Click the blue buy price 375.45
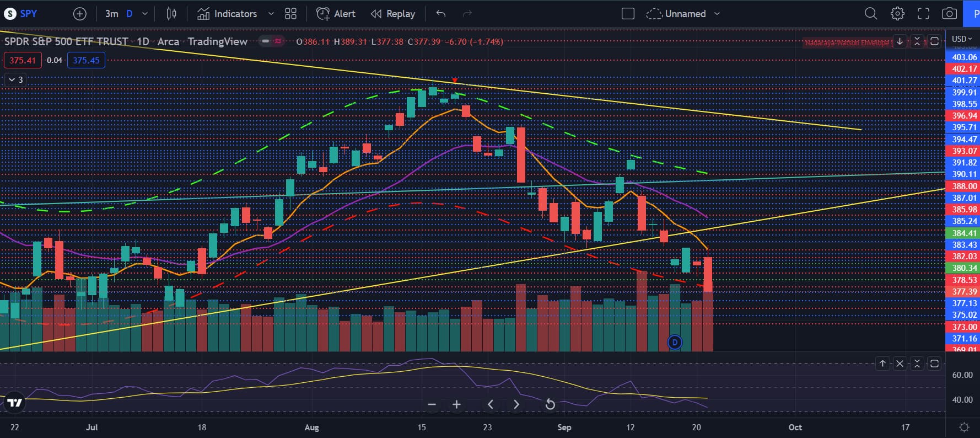The height and width of the screenshot is (438, 980). click(x=86, y=60)
